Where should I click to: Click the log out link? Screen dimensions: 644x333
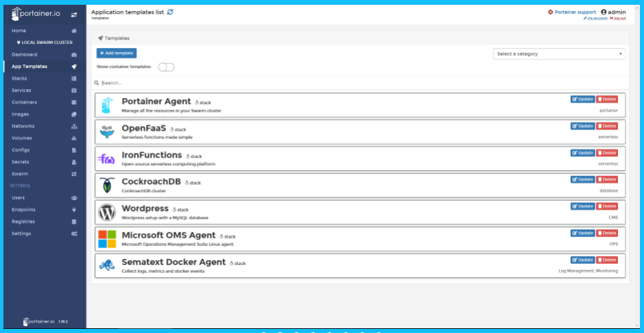pyautogui.click(x=618, y=18)
